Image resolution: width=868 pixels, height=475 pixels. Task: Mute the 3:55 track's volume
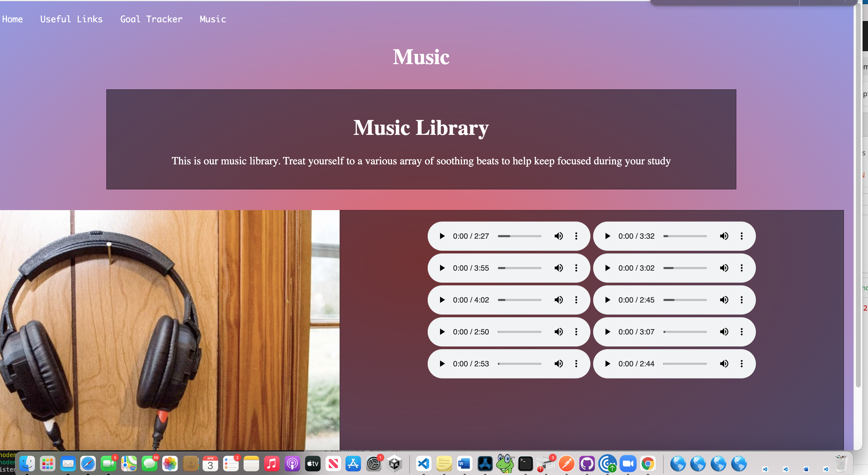click(558, 268)
